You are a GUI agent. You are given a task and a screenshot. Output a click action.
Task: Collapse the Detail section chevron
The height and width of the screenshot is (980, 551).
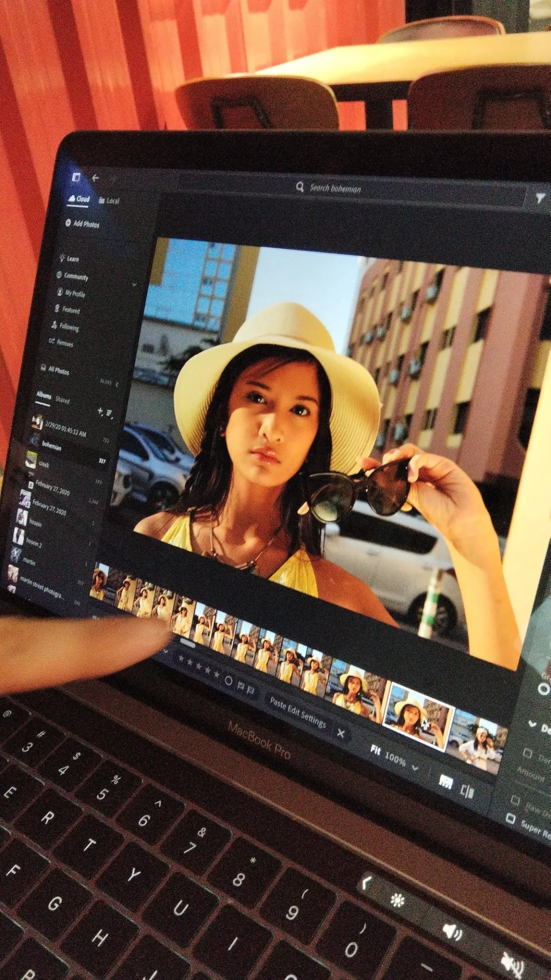(x=532, y=724)
